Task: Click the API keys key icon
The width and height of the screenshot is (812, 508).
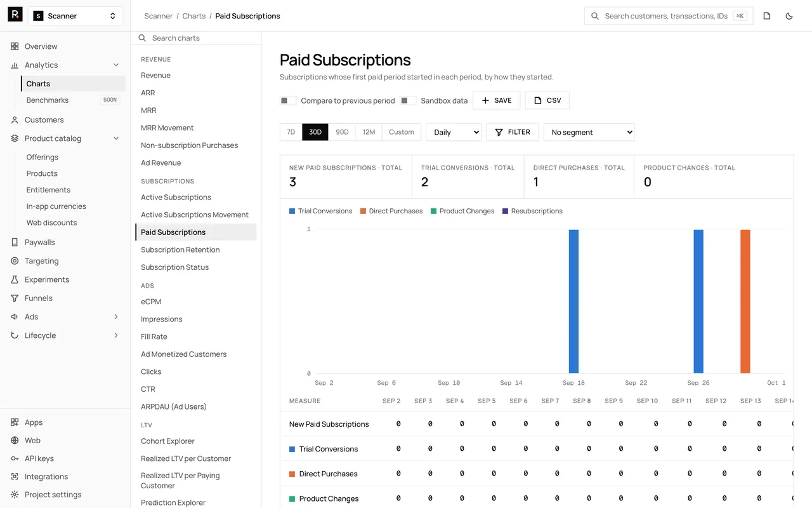Action: tap(15, 458)
